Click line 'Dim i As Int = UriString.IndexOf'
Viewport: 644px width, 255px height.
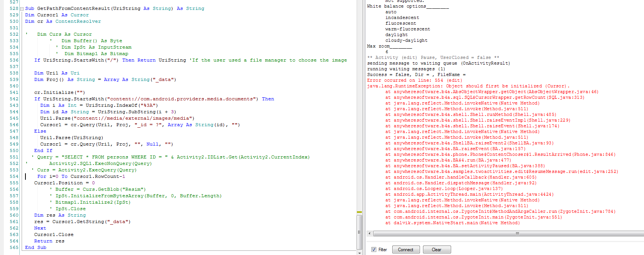tap(99, 105)
